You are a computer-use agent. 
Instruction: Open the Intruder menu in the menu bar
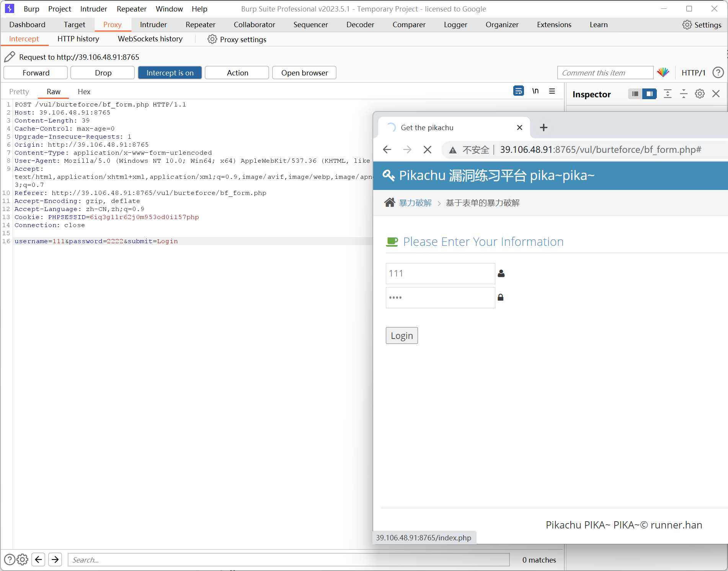[94, 9]
